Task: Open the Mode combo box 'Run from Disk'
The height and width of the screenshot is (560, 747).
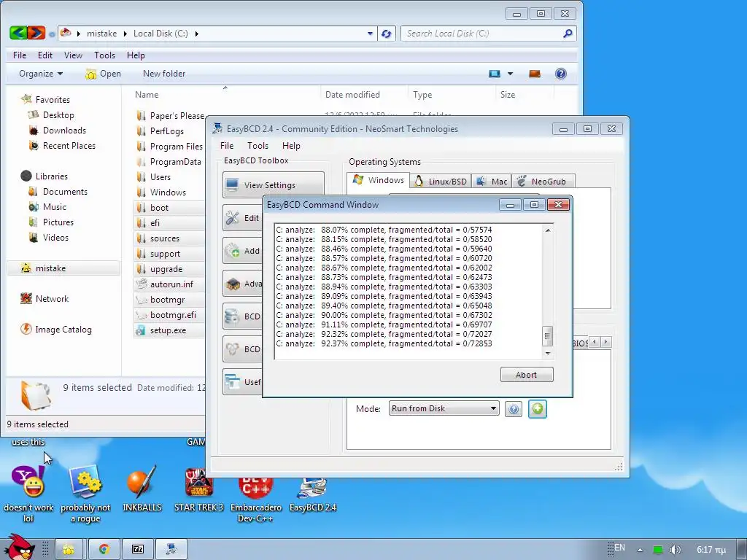Action: click(x=444, y=408)
